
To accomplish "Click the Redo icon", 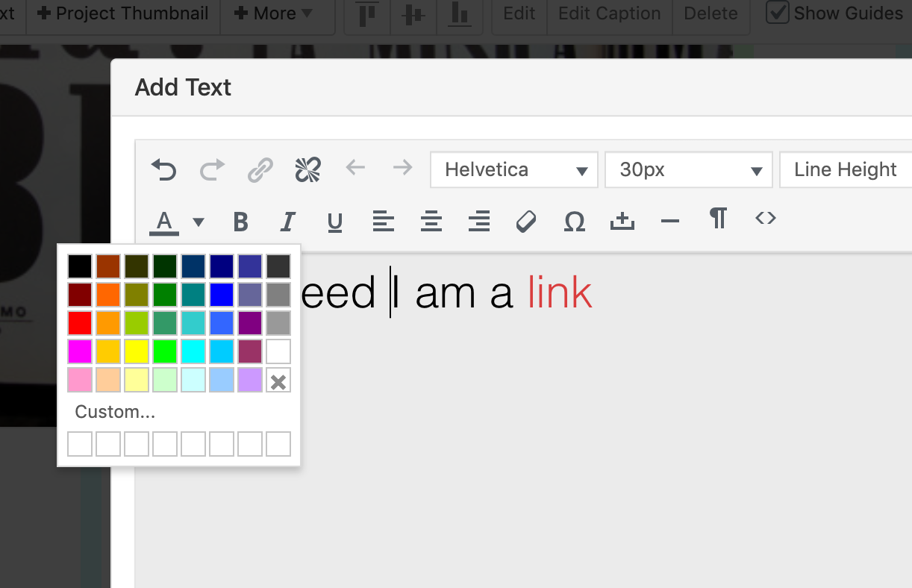I will click(x=211, y=169).
